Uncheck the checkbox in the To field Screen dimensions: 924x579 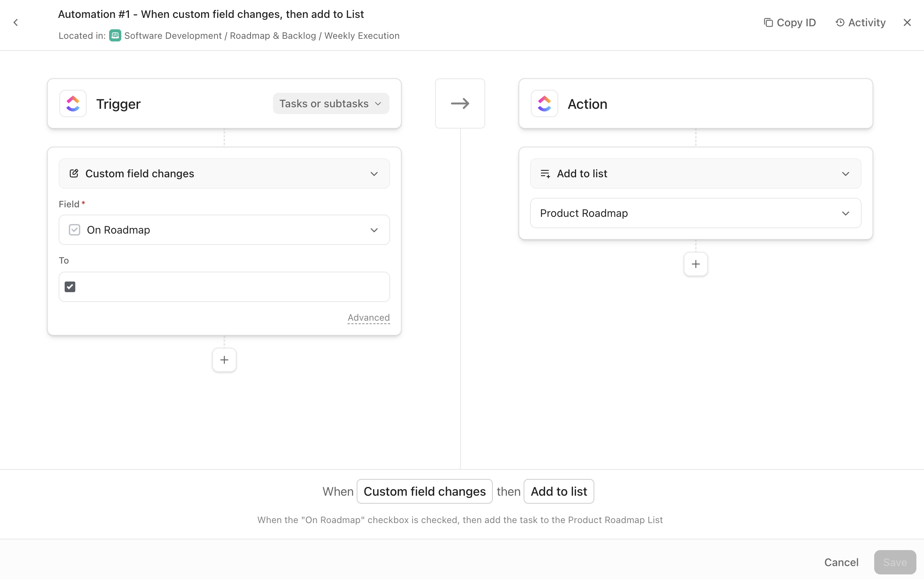tap(69, 286)
